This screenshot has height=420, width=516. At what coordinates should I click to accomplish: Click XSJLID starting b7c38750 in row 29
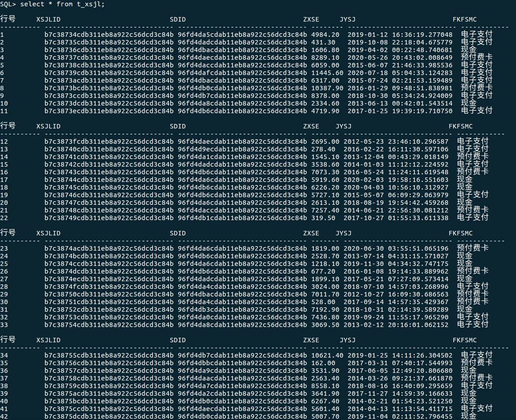pyautogui.click(x=109, y=294)
